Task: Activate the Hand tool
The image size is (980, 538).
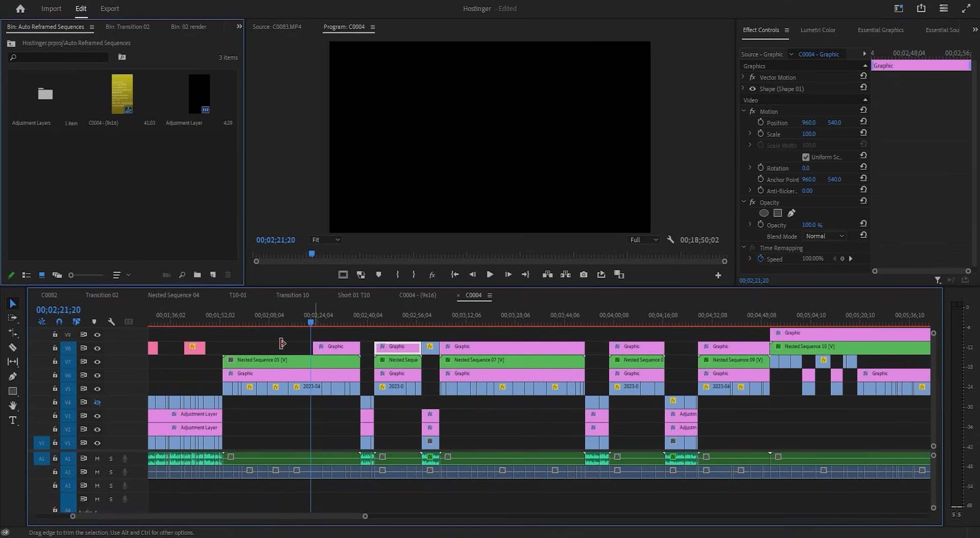Action: coord(13,405)
